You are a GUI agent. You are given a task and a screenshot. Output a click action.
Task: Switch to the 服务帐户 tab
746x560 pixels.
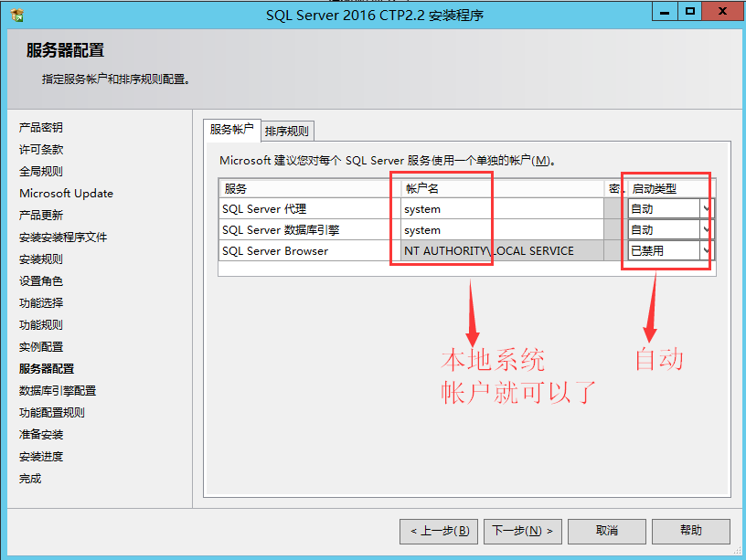231,130
